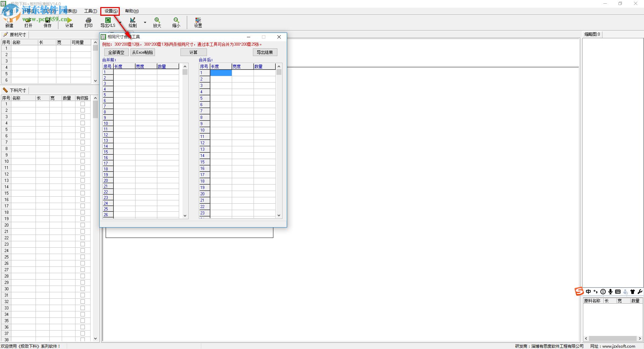This screenshot has width=644, height=349.
Task: Click the 长度 cell in 合并前 row 1
Action: coord(124,72)
